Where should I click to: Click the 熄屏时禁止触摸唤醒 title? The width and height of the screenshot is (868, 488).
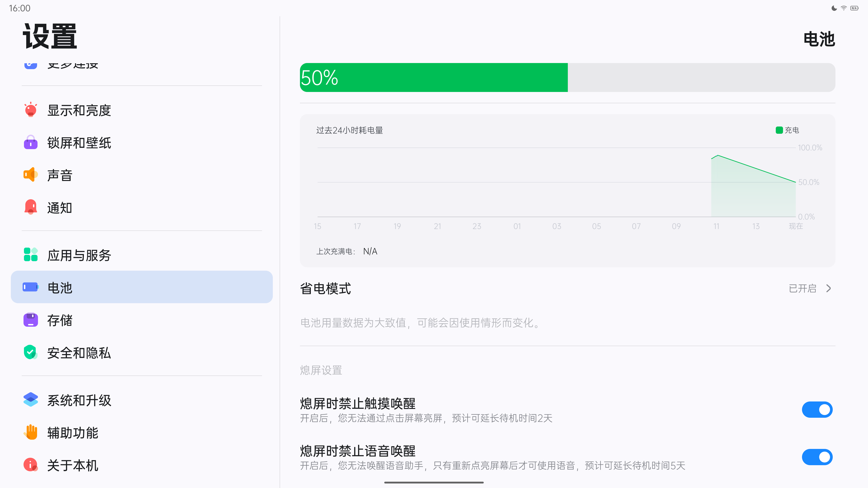(358, 403)
